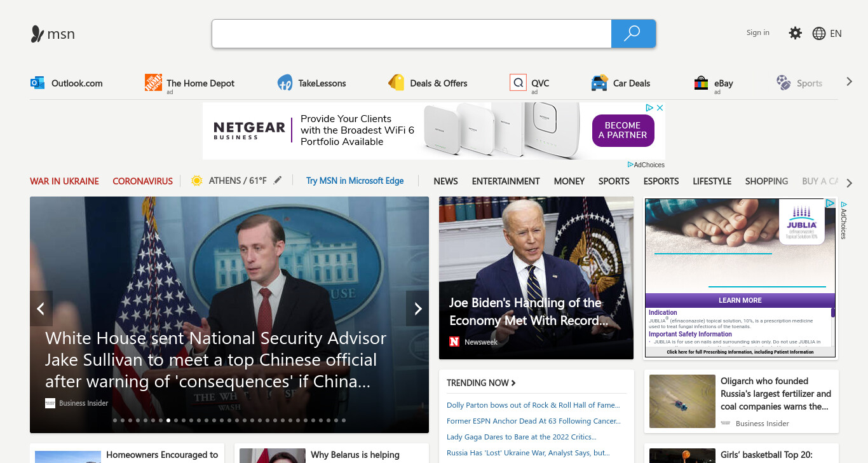Viewport: 868px width, 463px height.
Task: Click Jublia ad full Prescribing Information link
Action: coord(740,352)
